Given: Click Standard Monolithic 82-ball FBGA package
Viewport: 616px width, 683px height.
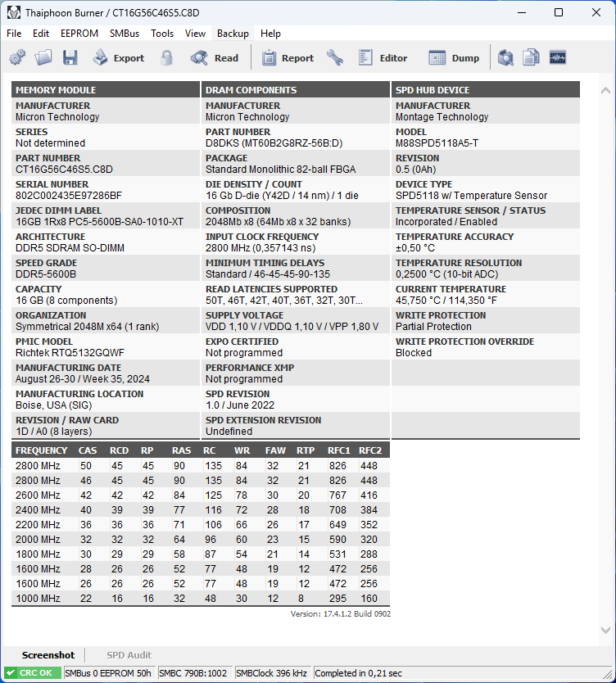Looking at the screenshot, I should [x=280, y=170].
